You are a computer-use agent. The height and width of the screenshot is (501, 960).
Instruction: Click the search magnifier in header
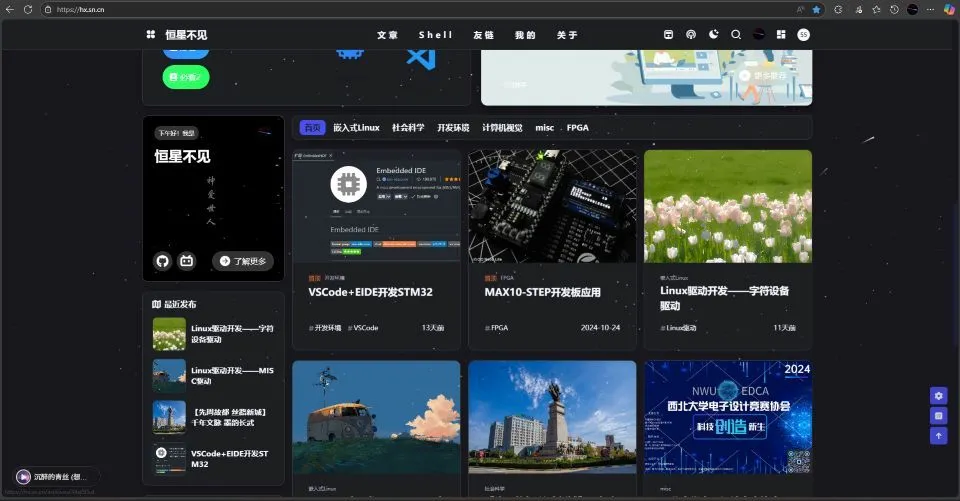point(736,35)
